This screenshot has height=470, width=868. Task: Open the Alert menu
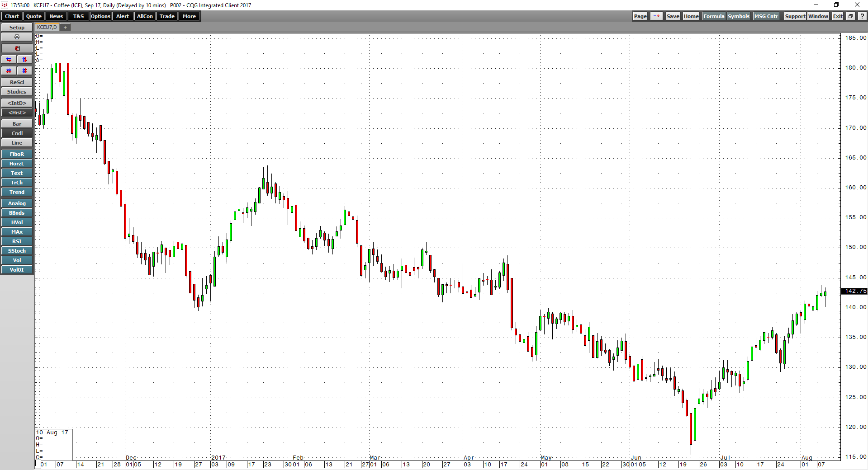[x=123, y=16]
